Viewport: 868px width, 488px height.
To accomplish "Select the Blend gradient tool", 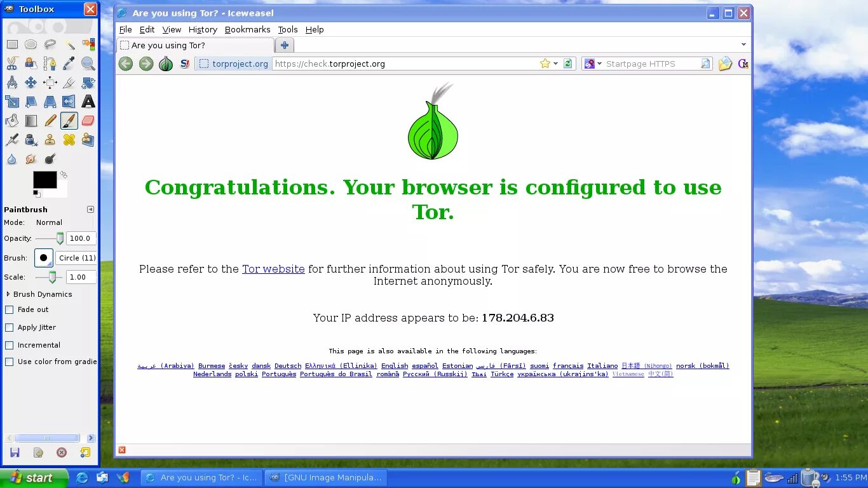I will coord(31,121).
